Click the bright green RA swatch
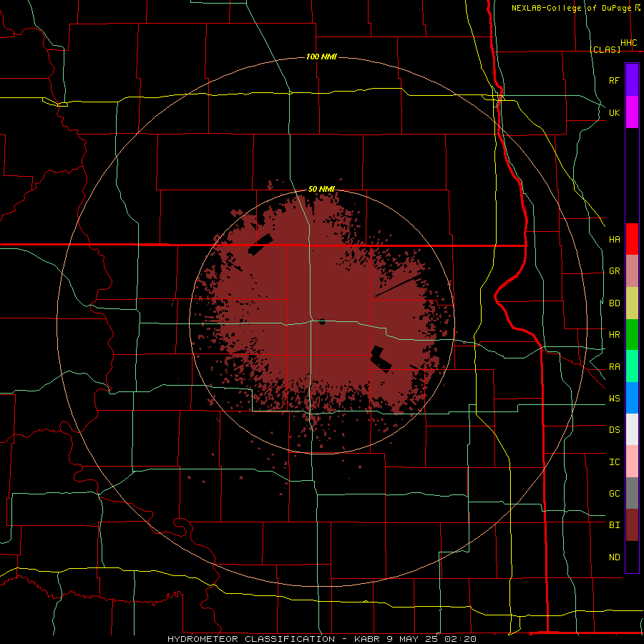644x644 pixels. [x=632, y=366]
